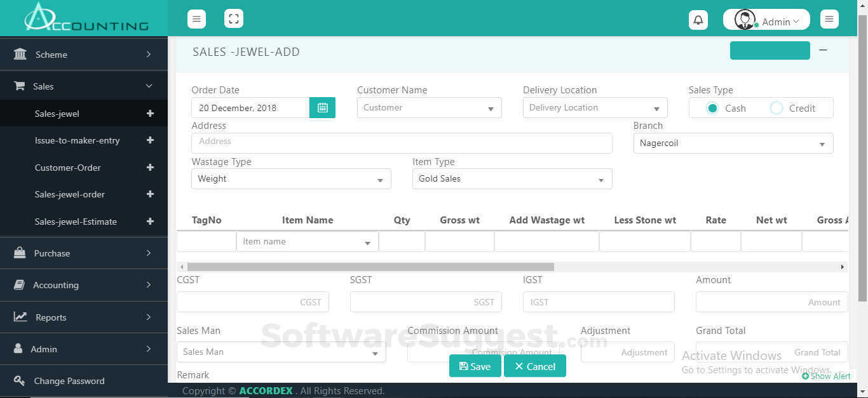Click the plus icon beside Customer-Order
Viewport: 868px width, 398px height.
(x=150, y=168)
